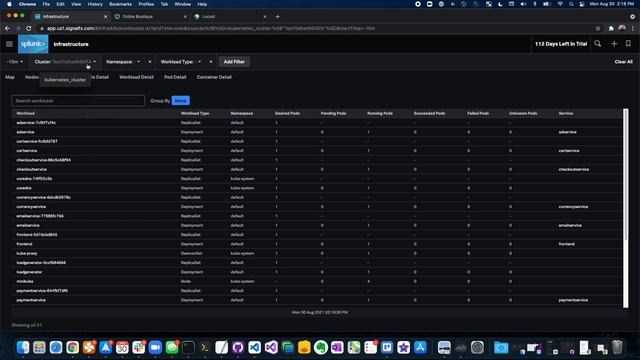
Task: Open the search magnifier in Splunk header
Action: 598,44
